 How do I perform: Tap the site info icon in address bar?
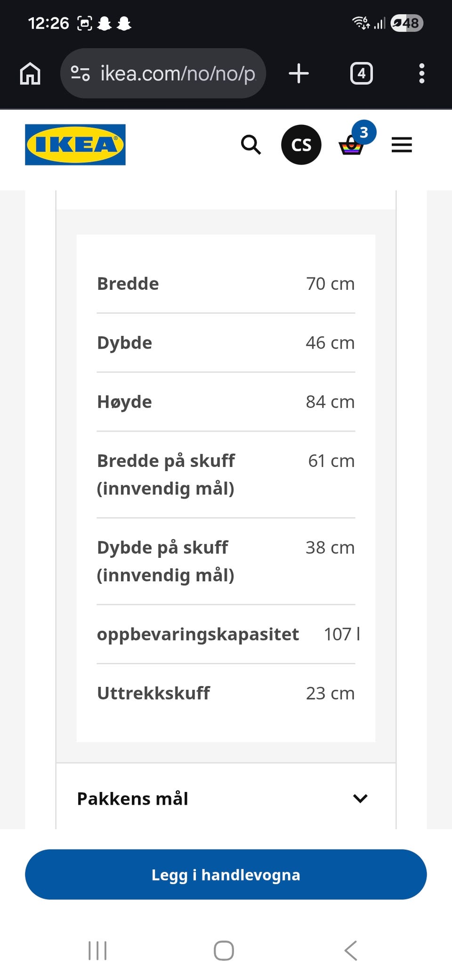tap(80, 73)
